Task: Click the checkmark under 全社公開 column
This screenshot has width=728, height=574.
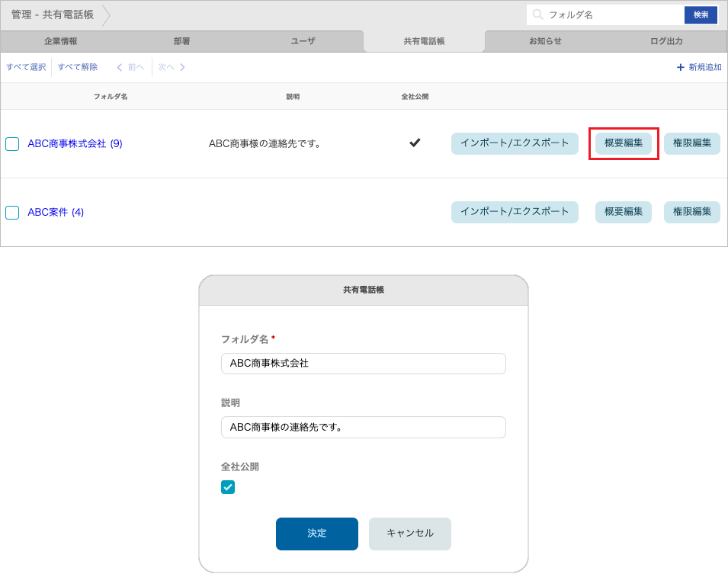Action: 415,142
